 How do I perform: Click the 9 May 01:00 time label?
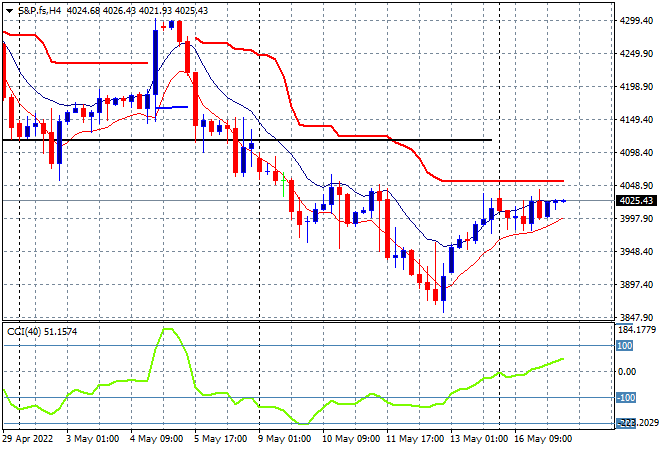click(x=285, y=439)
